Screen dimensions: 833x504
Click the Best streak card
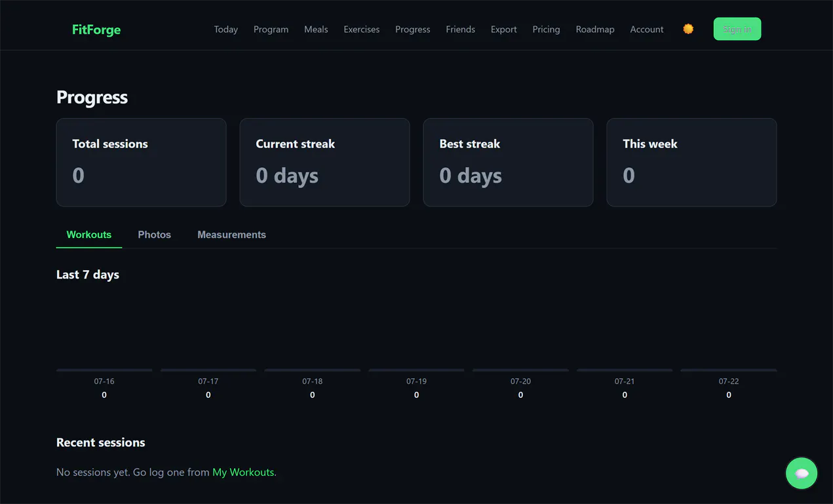click(x=509, y=163)
